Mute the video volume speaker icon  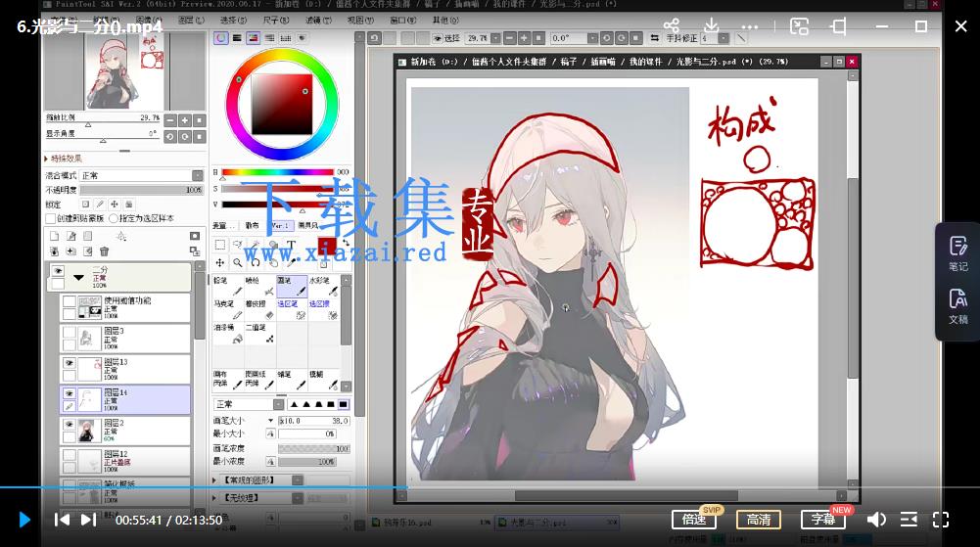(x=876, y=520)
